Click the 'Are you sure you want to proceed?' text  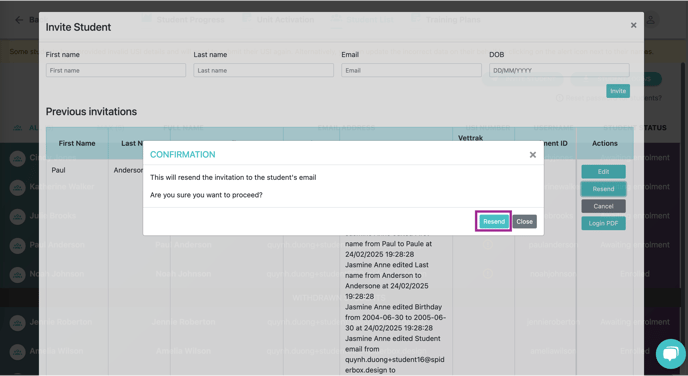[206, 195]
